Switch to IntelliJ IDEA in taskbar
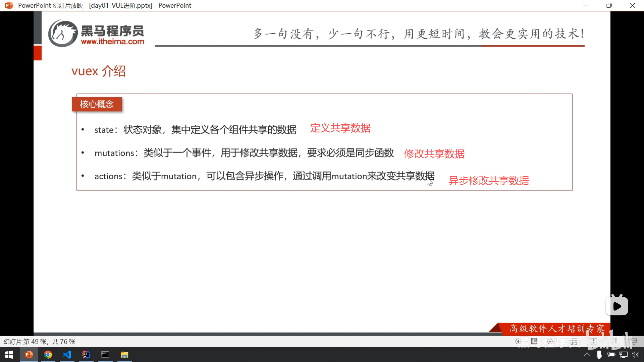 86,355
